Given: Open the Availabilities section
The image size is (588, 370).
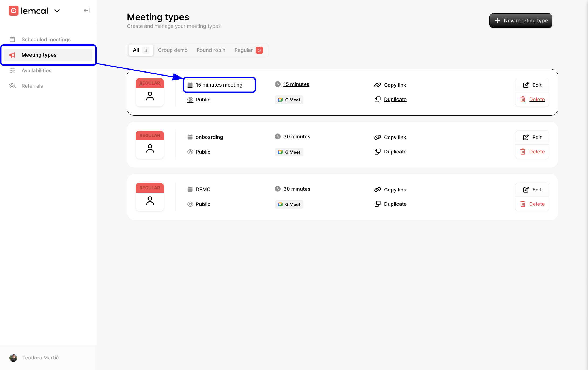Looking at the screenshot, I should [x=36, y=70].
